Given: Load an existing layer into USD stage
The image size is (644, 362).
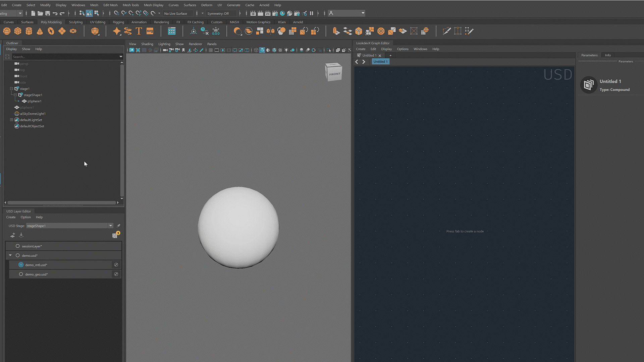Looking at the screenshot, I should (21, 235).
